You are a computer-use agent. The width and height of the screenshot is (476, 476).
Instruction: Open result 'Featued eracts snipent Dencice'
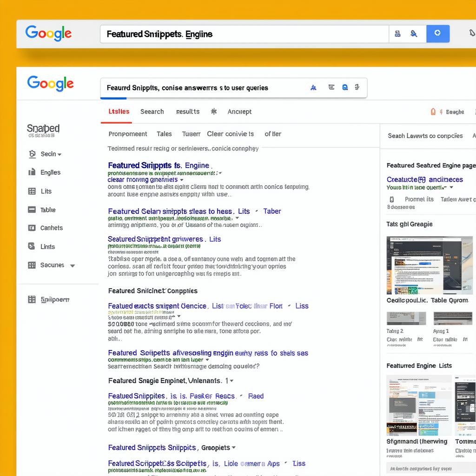[157, 306]
